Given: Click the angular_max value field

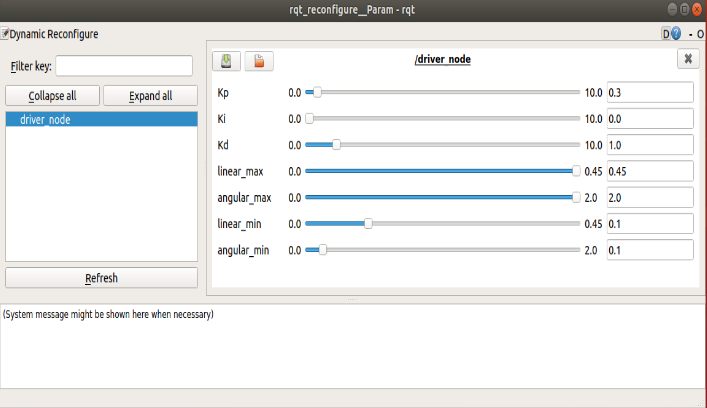Looking at the screenshot, I should [649, 197].
